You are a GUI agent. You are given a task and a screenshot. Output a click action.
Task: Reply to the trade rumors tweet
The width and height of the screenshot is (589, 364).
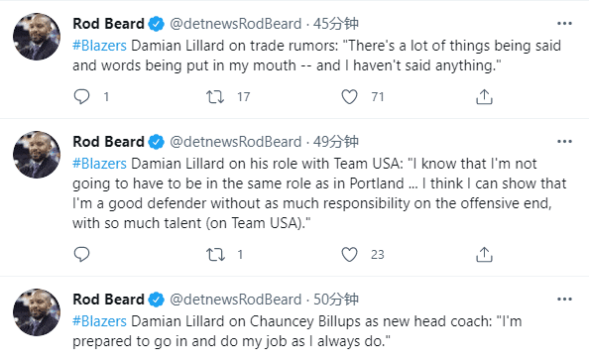click(81, 97)
